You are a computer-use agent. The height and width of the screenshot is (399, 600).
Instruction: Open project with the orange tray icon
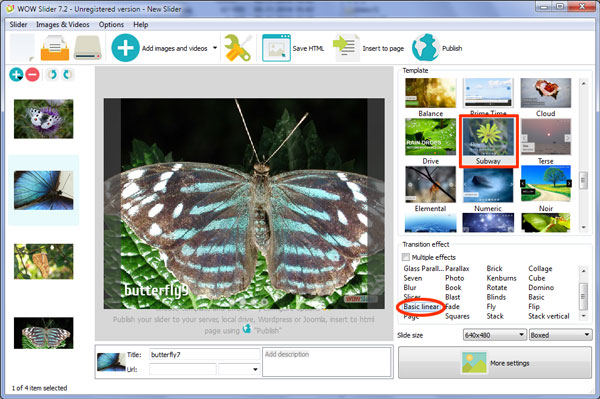tap(55, 48)
